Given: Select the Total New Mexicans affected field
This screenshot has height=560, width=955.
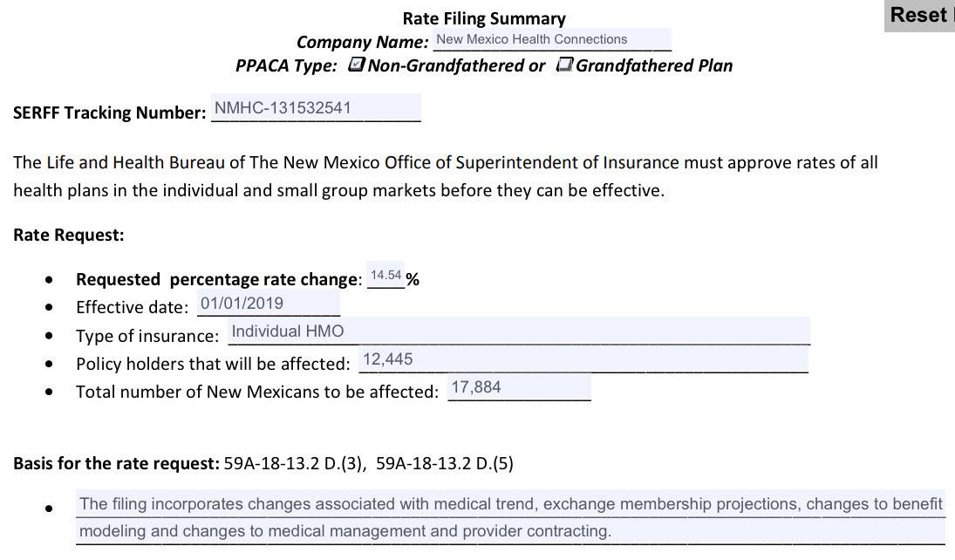Looking at the screenshot, I should point(519,387).
